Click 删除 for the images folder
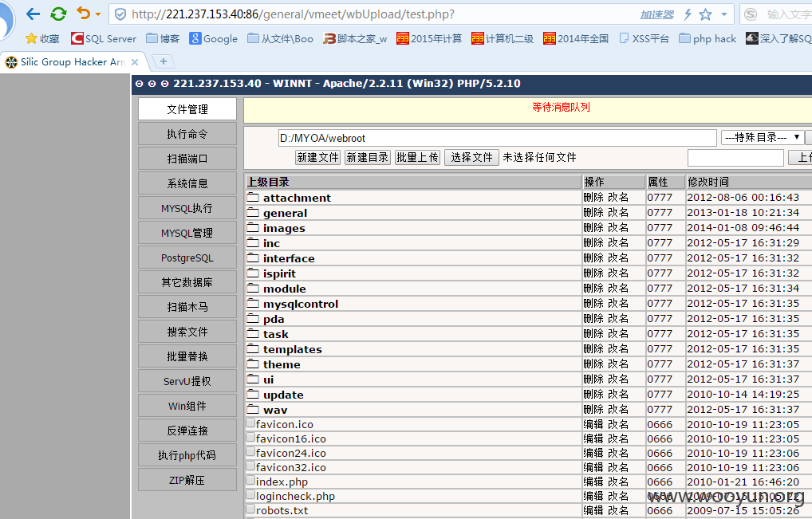 593,228
